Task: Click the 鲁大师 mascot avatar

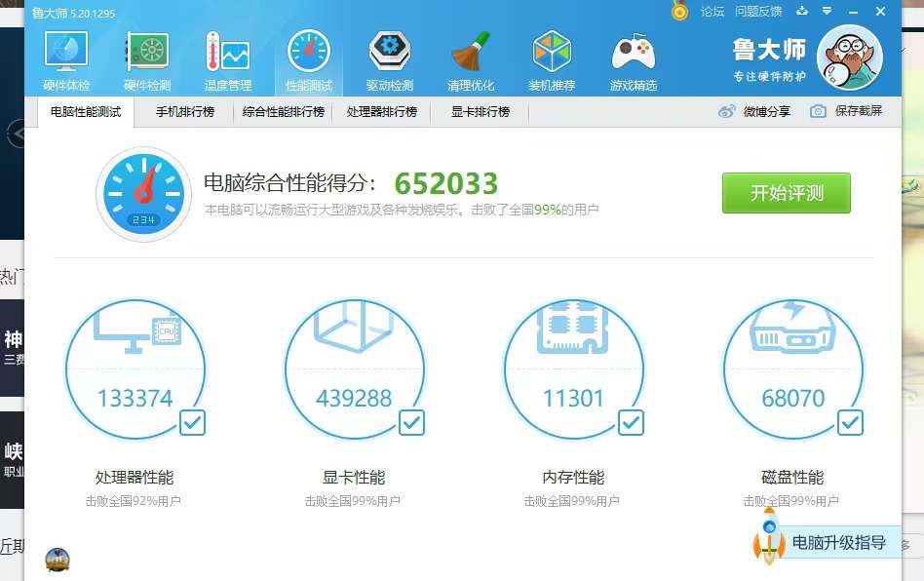Action: [x=850, y=58]
